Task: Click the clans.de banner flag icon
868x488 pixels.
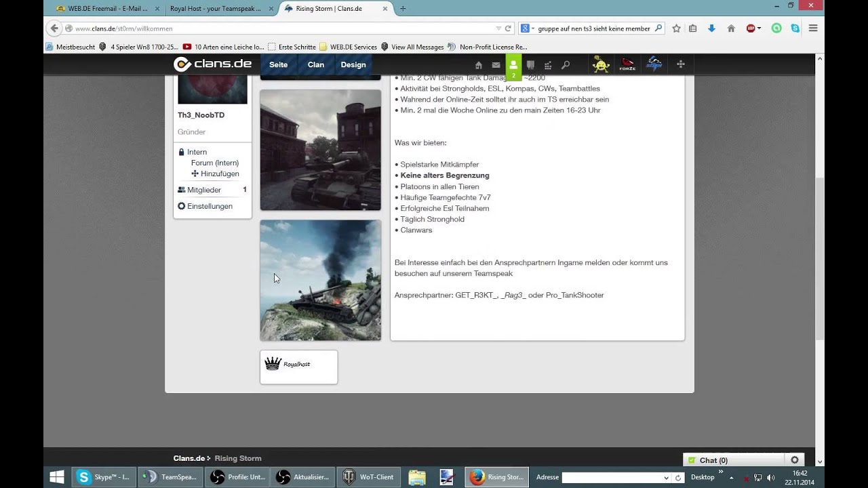Action: point(530,65)
